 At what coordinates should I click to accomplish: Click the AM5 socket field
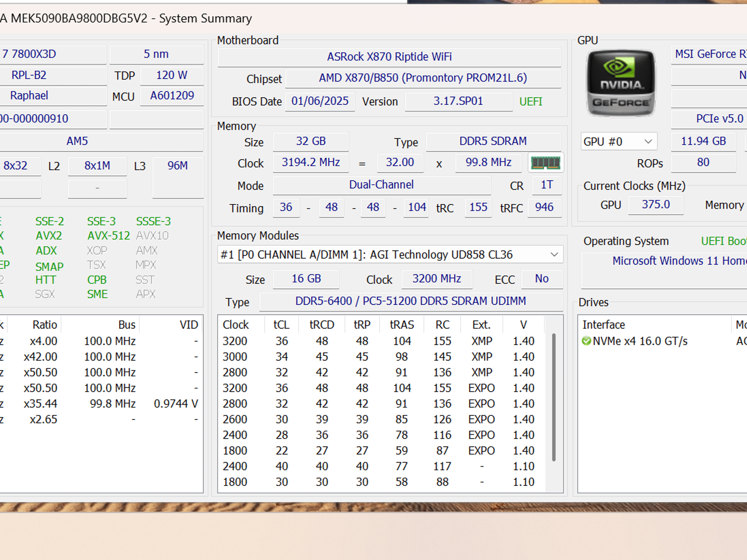101,141
